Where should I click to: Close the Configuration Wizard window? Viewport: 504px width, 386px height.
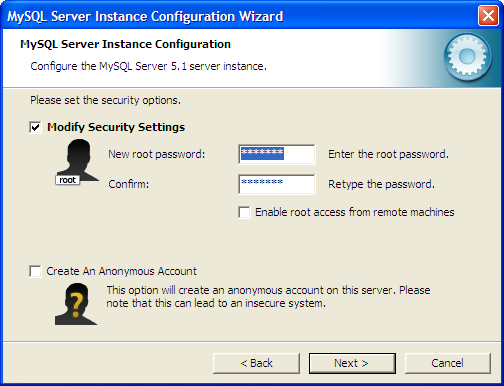(488, 16)
